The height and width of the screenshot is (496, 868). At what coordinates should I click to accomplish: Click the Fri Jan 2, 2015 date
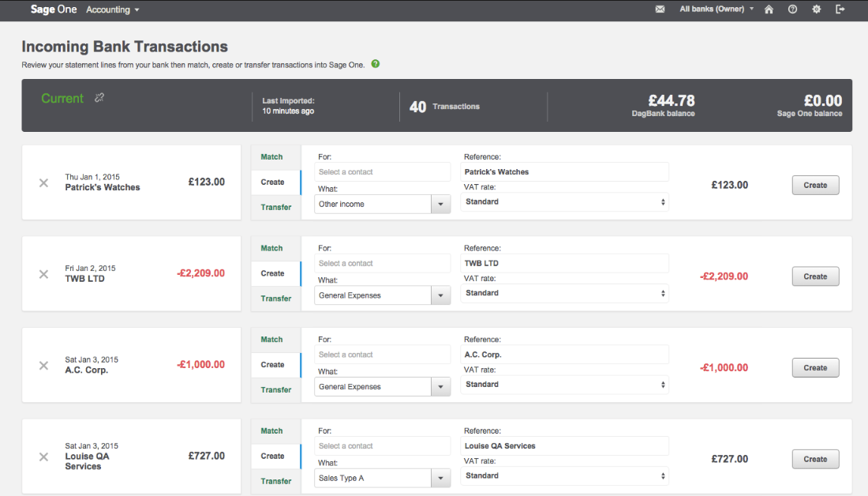[x=90, y=269]
